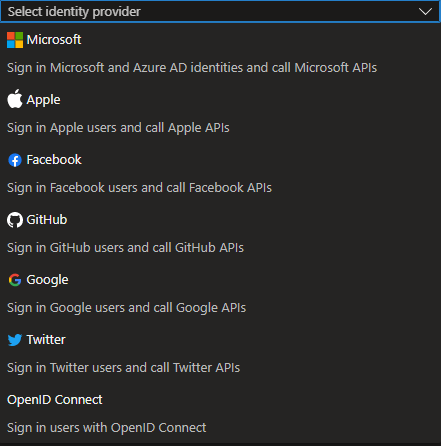Viewport: 441px width, 446px height.
Task: Click 'Sign in Twitter users and call Twitter APIs'
Action: pyautogui.click(x=123, y=368)
